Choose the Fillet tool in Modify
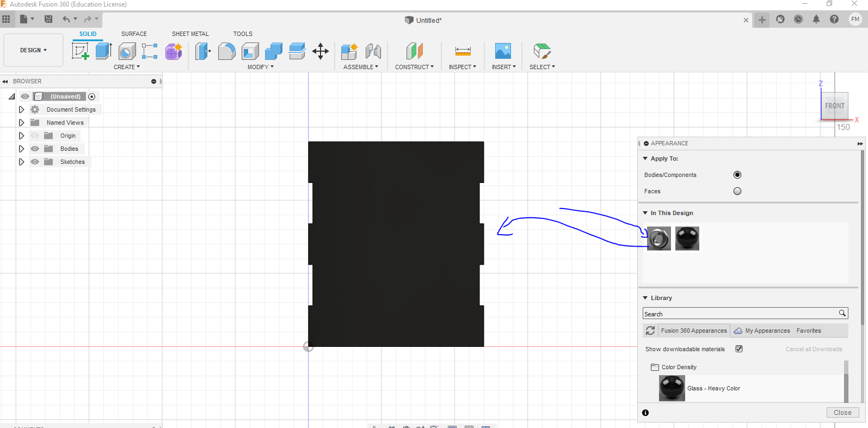Viewport: 868px width, 428px height. coord(226,51)
